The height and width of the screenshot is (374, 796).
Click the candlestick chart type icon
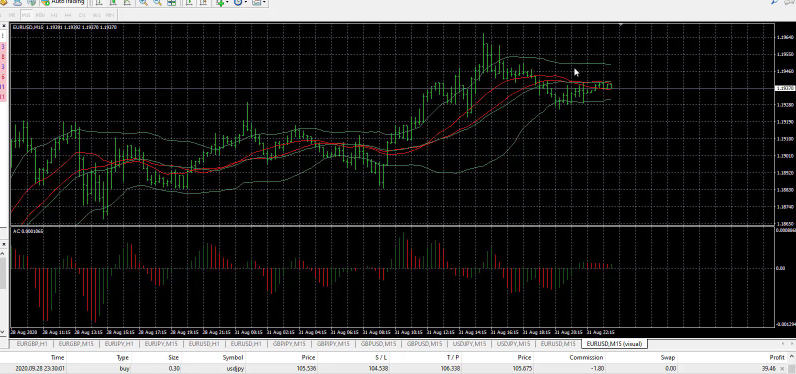[113, 2]
